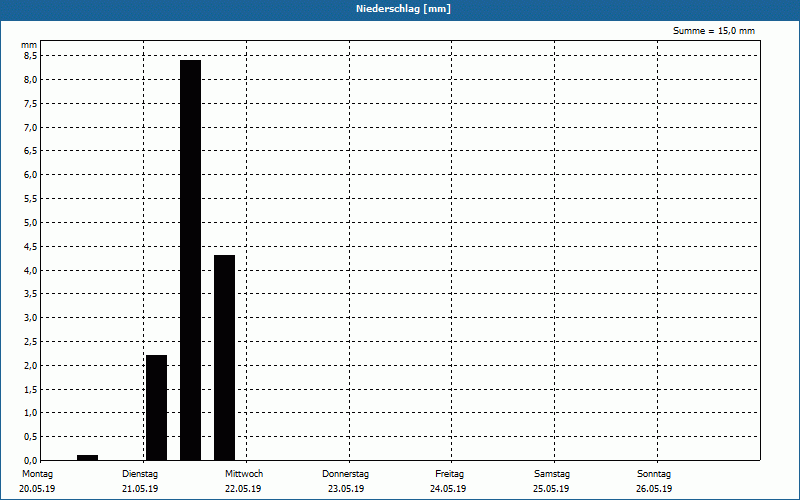Click the '6,5' y-axis value

(x=31, y=151)
